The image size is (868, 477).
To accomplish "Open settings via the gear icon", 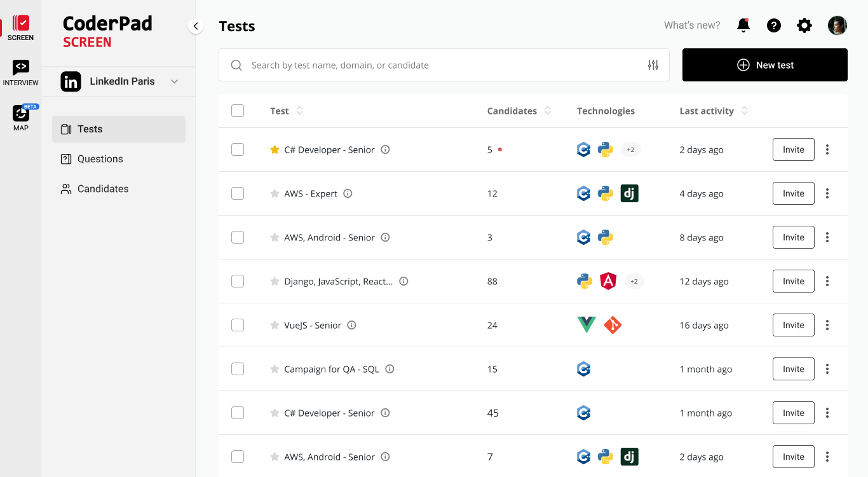I will coord(804,25).
